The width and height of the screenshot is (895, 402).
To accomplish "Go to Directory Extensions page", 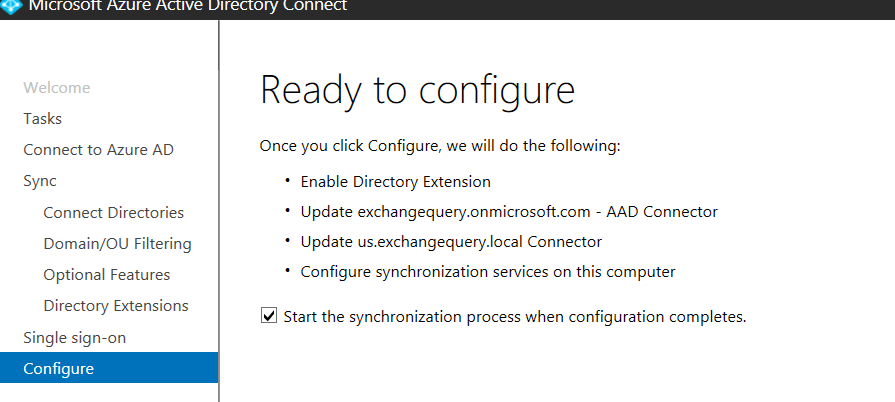I will 116,306.
